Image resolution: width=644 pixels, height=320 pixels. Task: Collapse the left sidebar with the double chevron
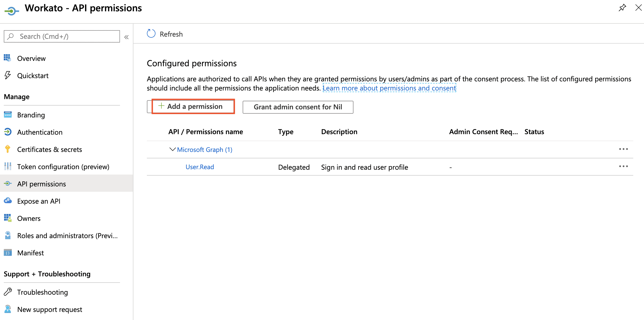[126, 37]
